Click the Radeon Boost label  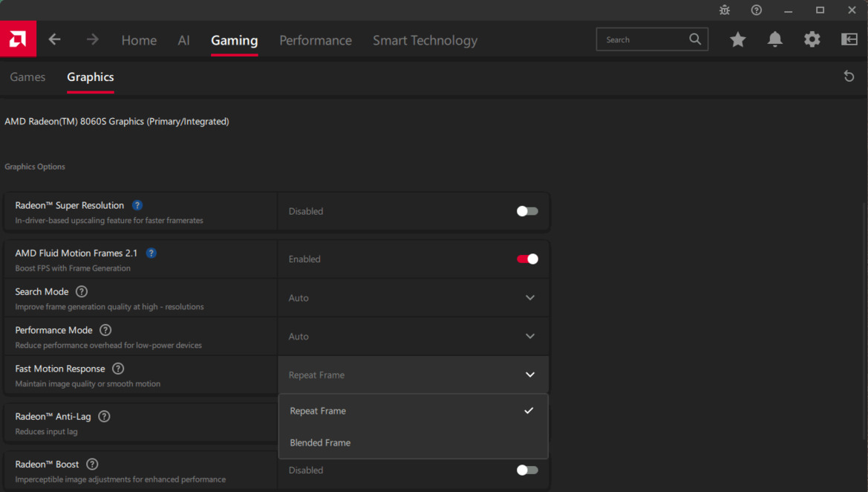tap(47, 465)
